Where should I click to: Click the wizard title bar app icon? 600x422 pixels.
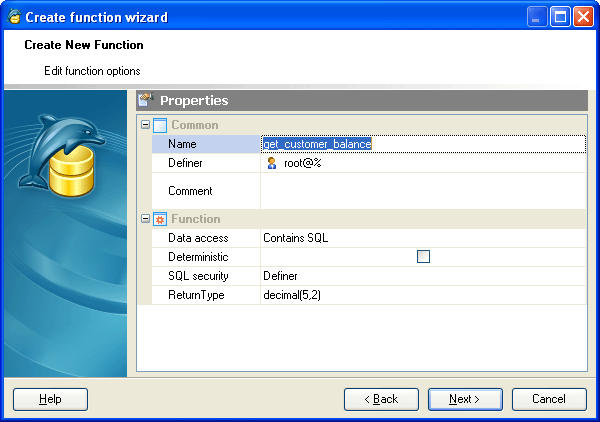(13, 17)
